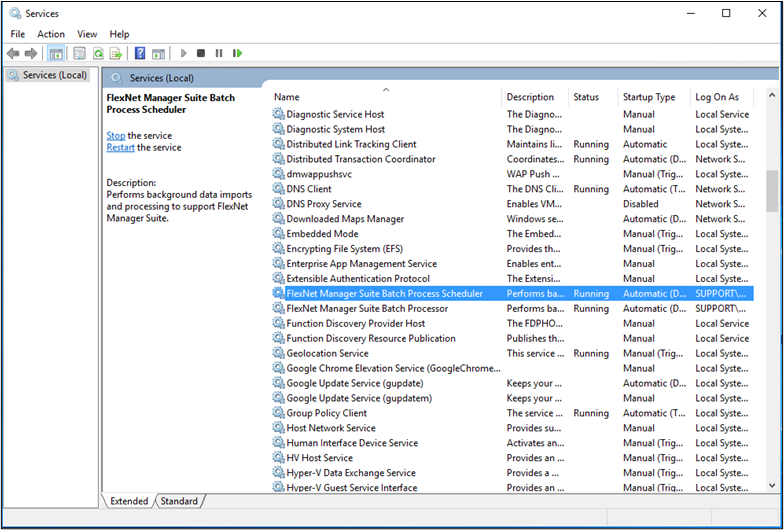Sort by the Log On As column header
784x530 pixels.
coord(722,97)
